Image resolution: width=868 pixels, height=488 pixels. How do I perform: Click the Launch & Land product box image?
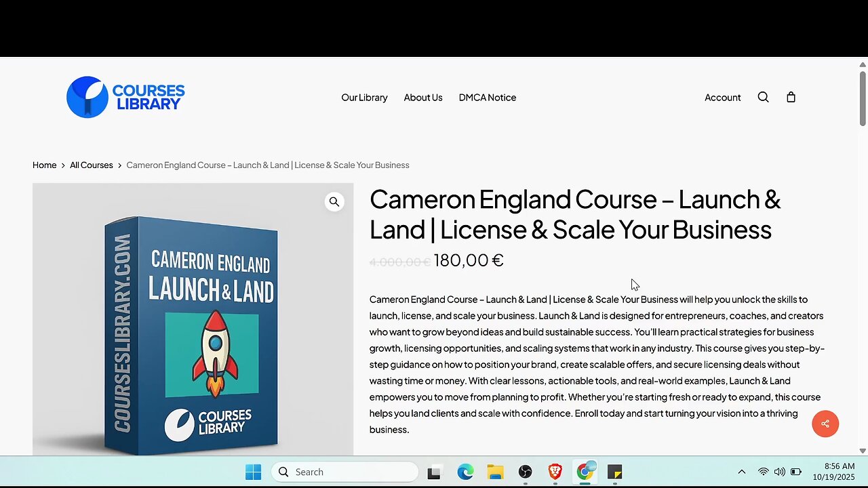(193, 319)
